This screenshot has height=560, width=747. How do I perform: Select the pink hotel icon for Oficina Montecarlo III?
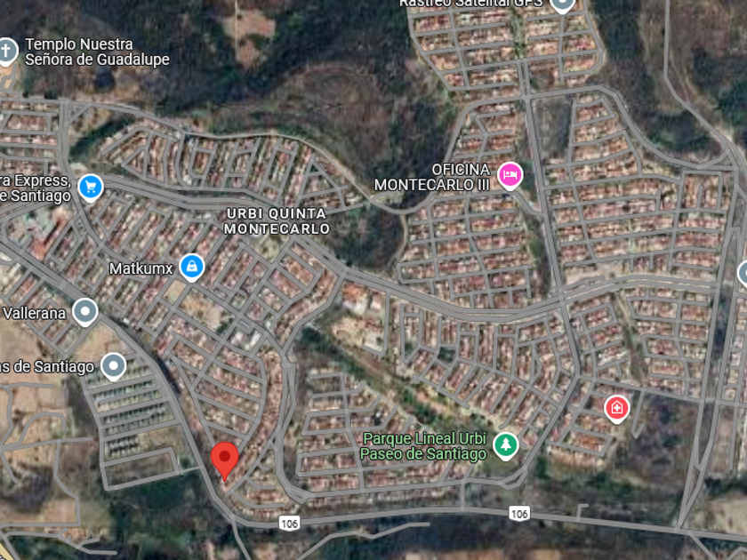(x=510, y=176)
